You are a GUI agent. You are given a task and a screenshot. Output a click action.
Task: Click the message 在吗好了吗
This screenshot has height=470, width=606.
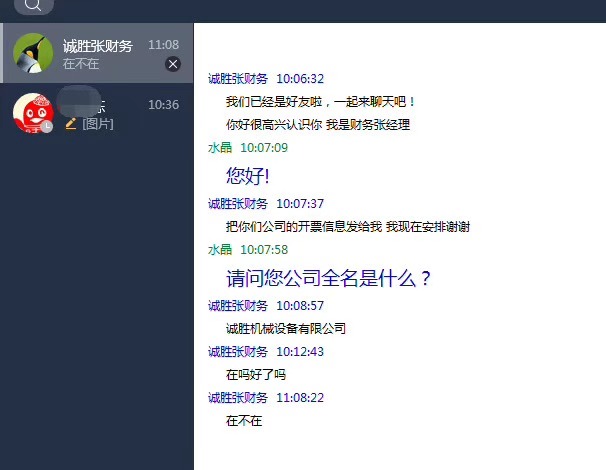pyautogui.click(x=256, y=375)
